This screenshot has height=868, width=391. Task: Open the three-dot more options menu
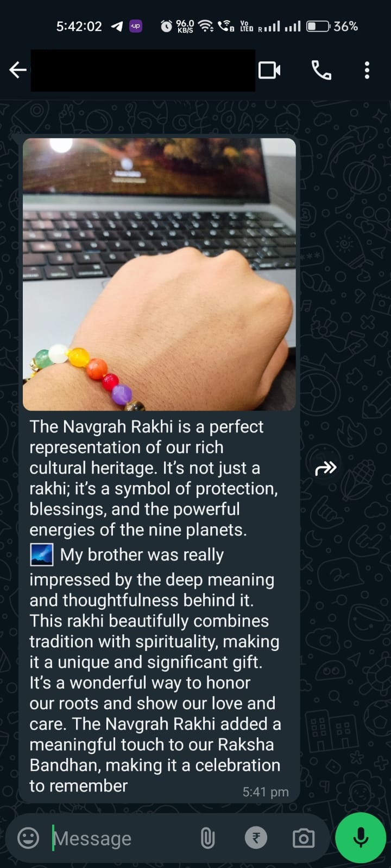point(367,70)
